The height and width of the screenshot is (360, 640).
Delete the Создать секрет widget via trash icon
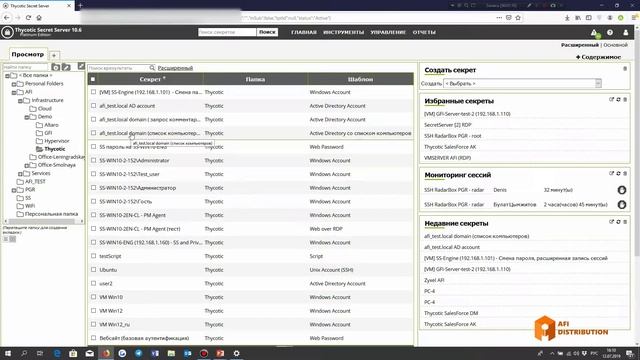point(624,69)
